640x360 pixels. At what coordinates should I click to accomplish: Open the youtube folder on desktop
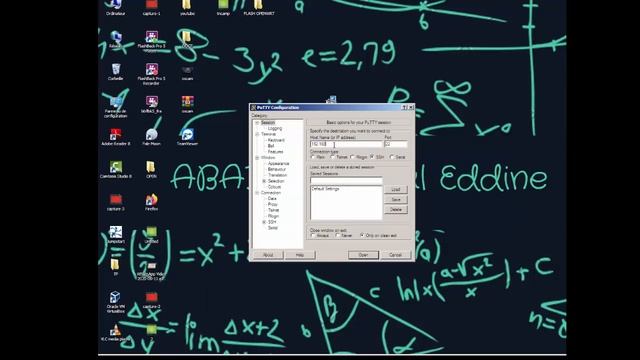click(187, 7)
